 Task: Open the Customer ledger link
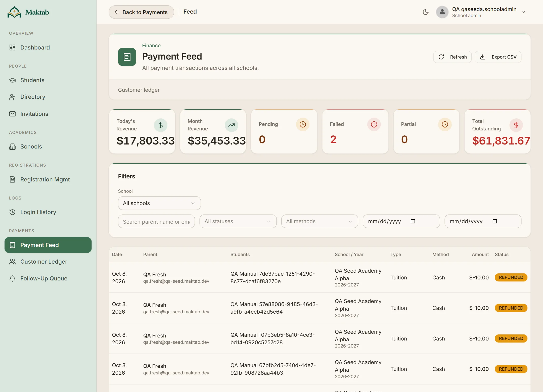139,90
